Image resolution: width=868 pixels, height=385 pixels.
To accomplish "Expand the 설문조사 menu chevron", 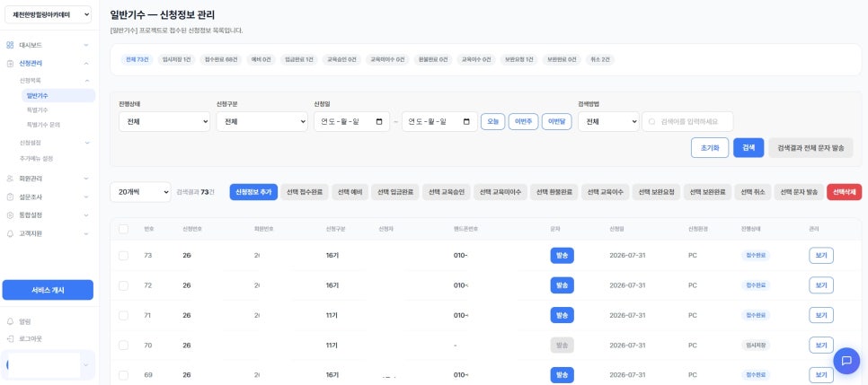I will point(85,197).
